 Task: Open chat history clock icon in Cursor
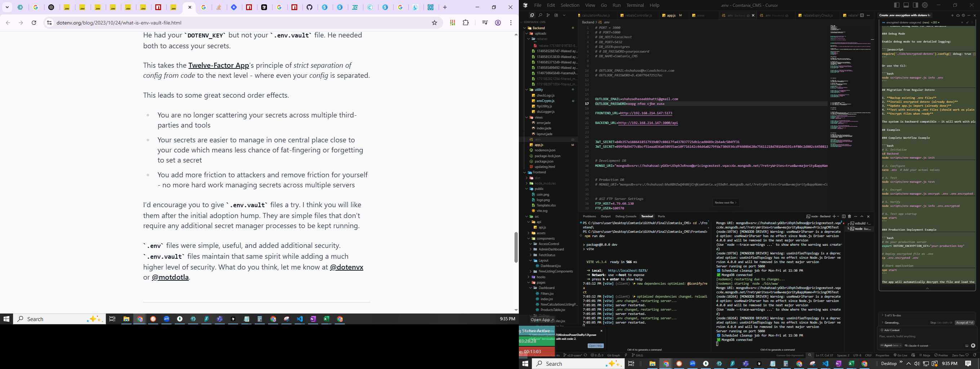[x=963, y=15]
